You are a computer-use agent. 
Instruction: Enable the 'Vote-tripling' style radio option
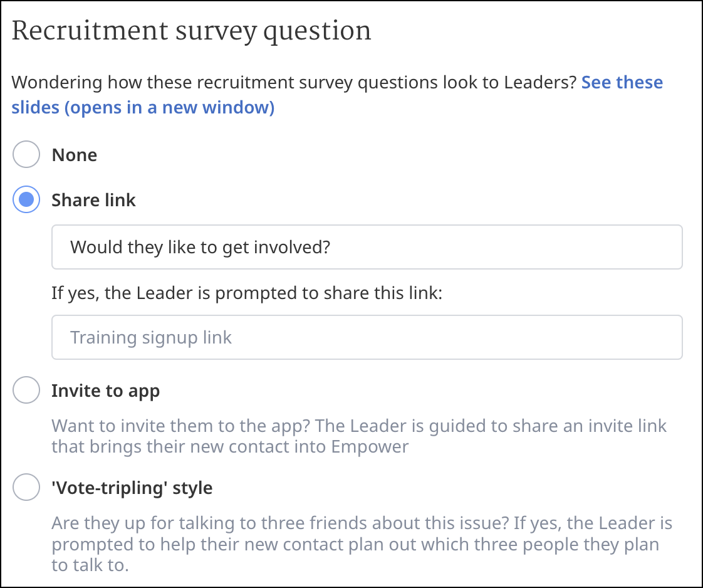point(26,488)
